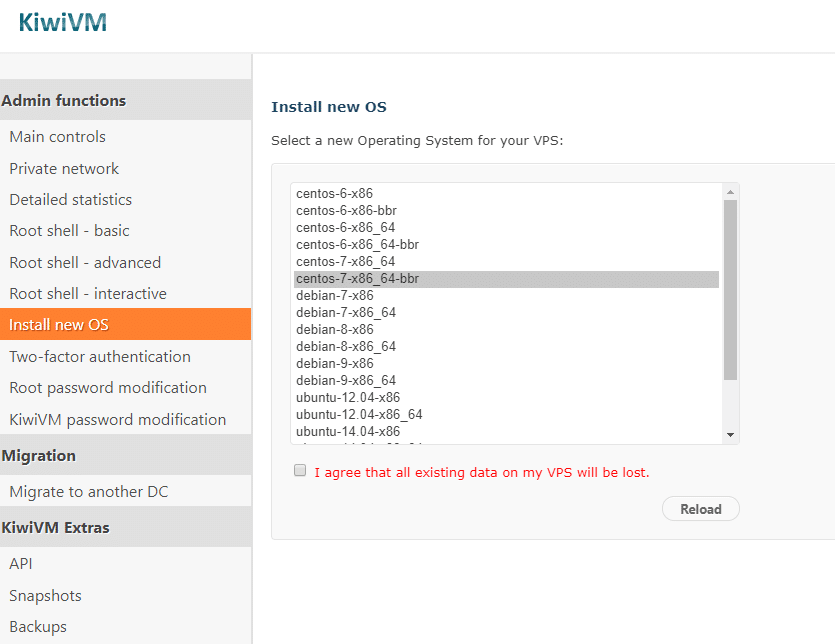Screen dimensions: 835x644
Task: Select Install new OS menu item
Action: point(59,325)
